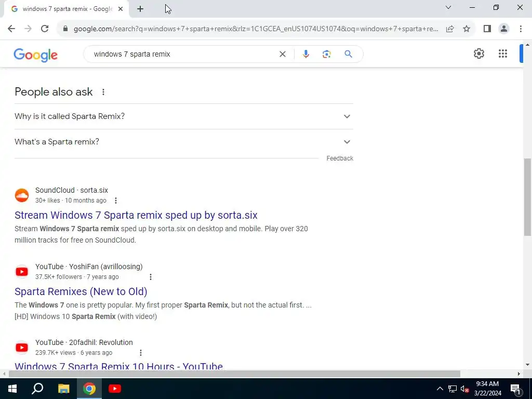This screenshot has width=532, height=399.
Task: View site information lock icon
Action: point(65,29)
